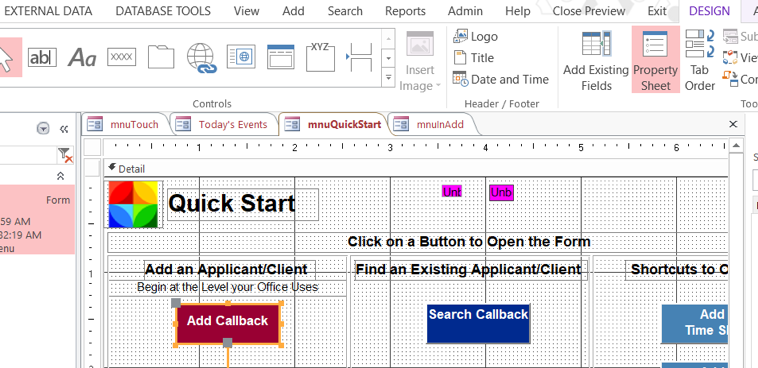The height and width of the screenshot is (368, 758).
Task: Select the Button control (XXXX)
Action: (121, 57)
